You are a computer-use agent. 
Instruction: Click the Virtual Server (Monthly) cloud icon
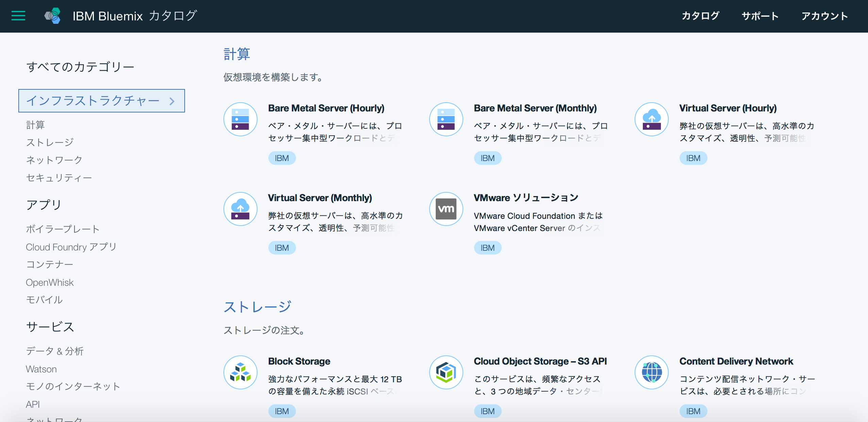pos(240,209)
